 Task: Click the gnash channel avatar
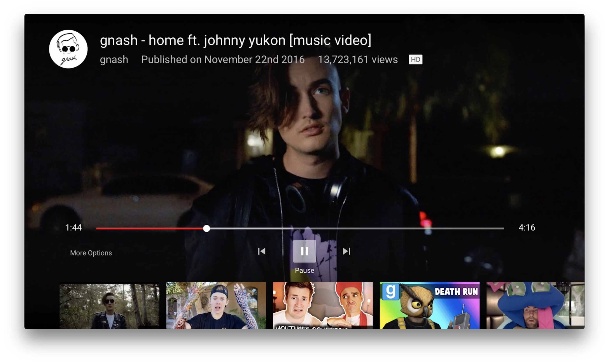68,49
